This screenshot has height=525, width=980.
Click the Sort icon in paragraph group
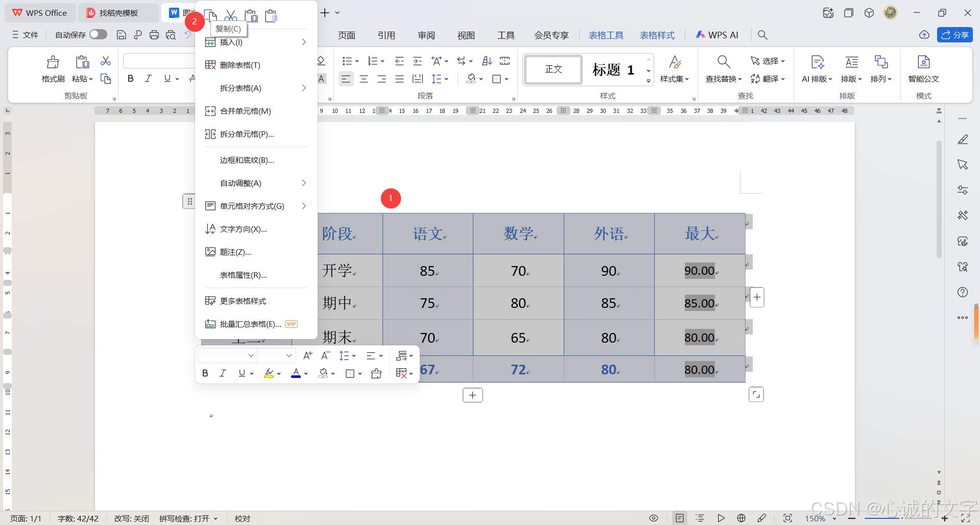tap(487, 61)
